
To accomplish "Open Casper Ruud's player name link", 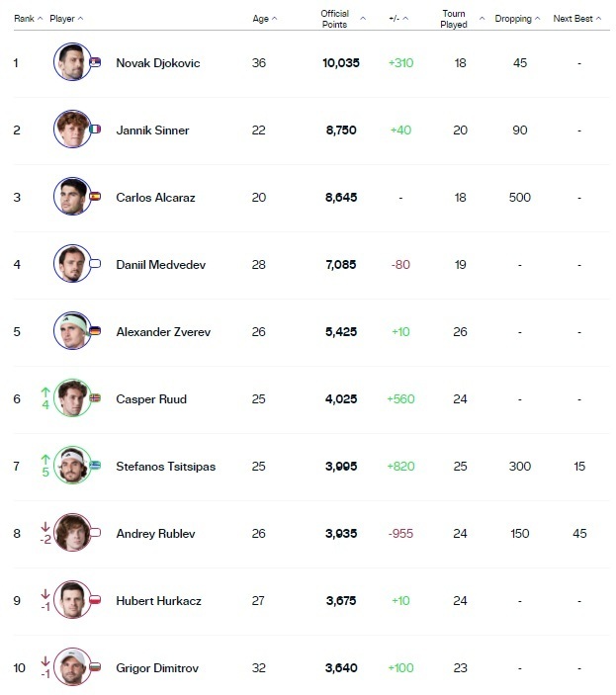I will point(150,398).
